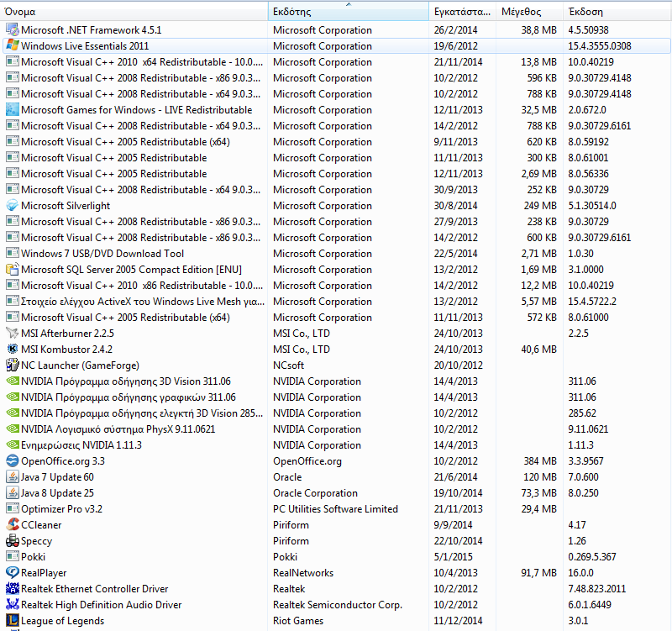Viewport: 672px width, 631px height.
Task: Select the Realtek High Definition Audio Driver entry
Action: [337, 605]
